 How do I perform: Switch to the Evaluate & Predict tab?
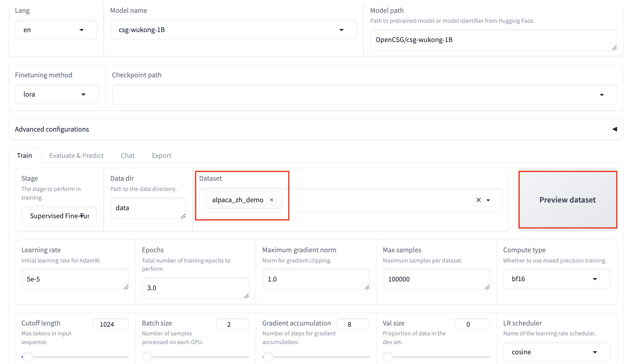pos(76,156)
